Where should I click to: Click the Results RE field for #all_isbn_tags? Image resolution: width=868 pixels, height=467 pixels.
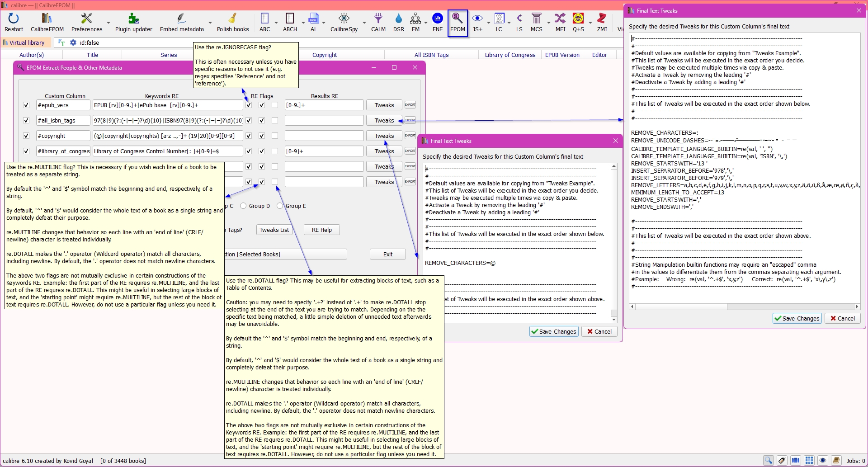[x=324, y=121]
